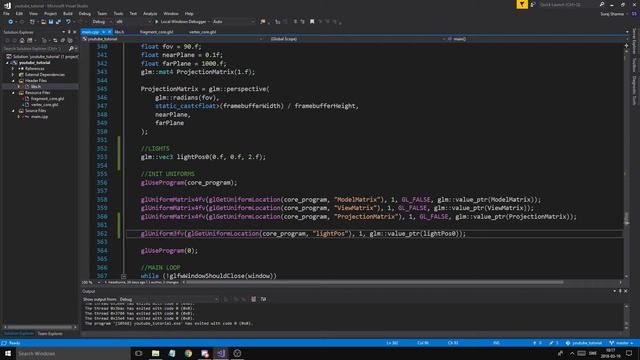Toggle auto-hide pin on Solution Explorer panel
This screenshot has width=640, height=360.
[69, 32]
